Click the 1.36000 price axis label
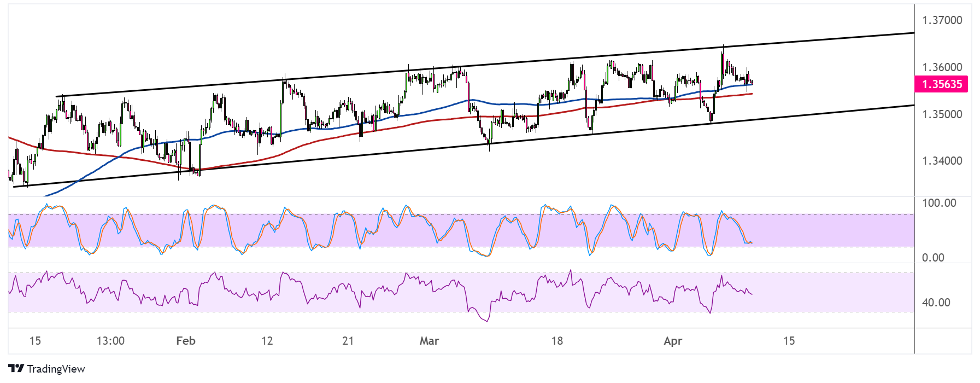The image size is (980, 383). tap(942, 67)
